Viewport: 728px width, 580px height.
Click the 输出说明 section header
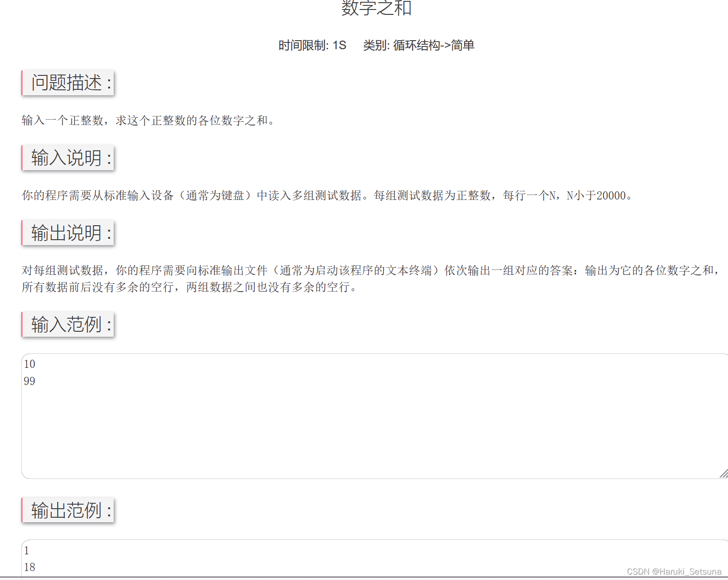[67, 233]
